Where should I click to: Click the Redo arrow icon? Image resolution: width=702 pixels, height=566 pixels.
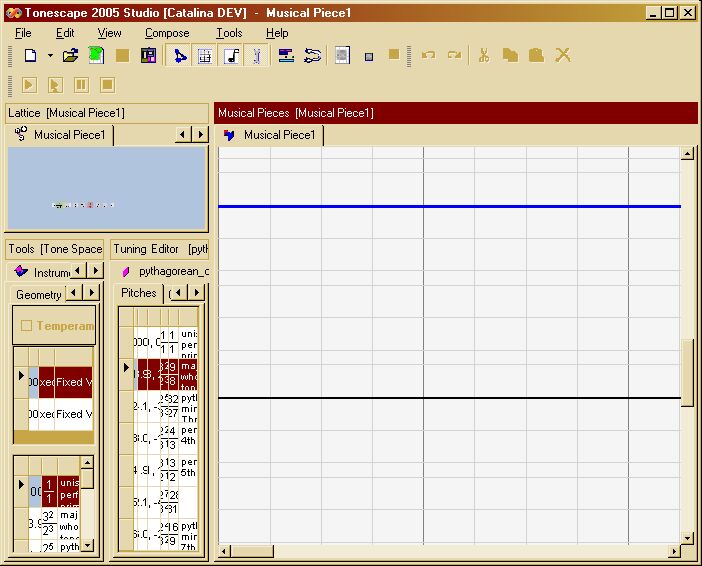454,56
